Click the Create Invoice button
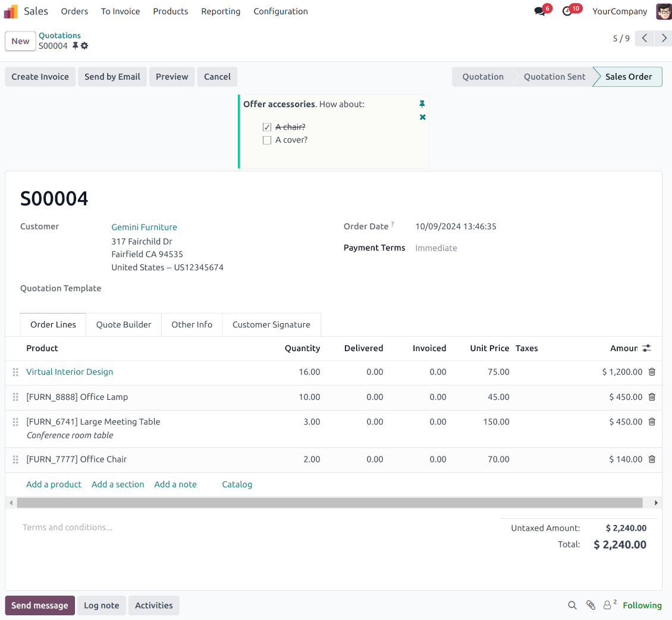Screen dimensions: 672x620 [40, 77]
